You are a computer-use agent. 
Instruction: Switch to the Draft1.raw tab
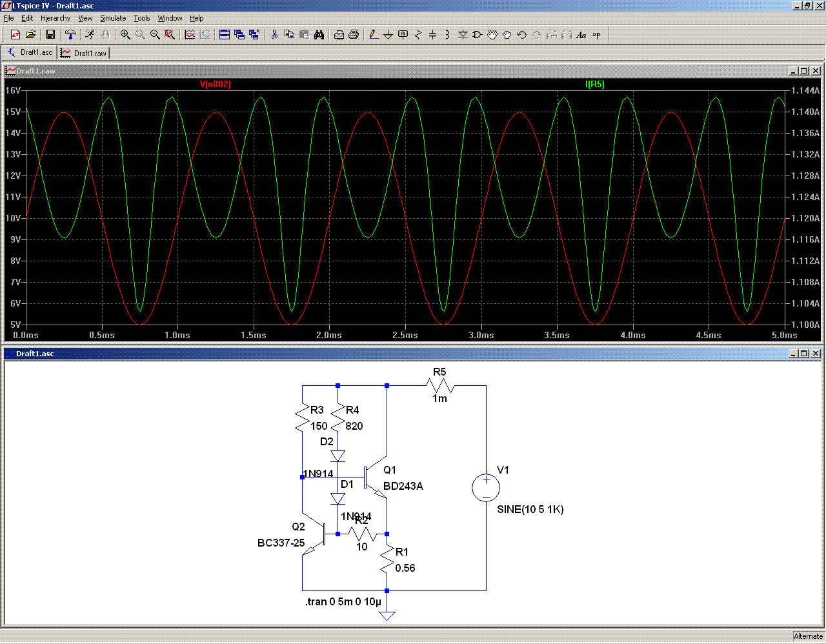(84, 53)
